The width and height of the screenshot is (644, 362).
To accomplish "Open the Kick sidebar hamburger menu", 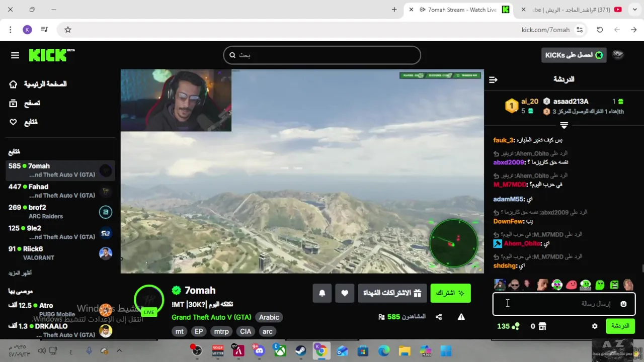I will (15, 55).
